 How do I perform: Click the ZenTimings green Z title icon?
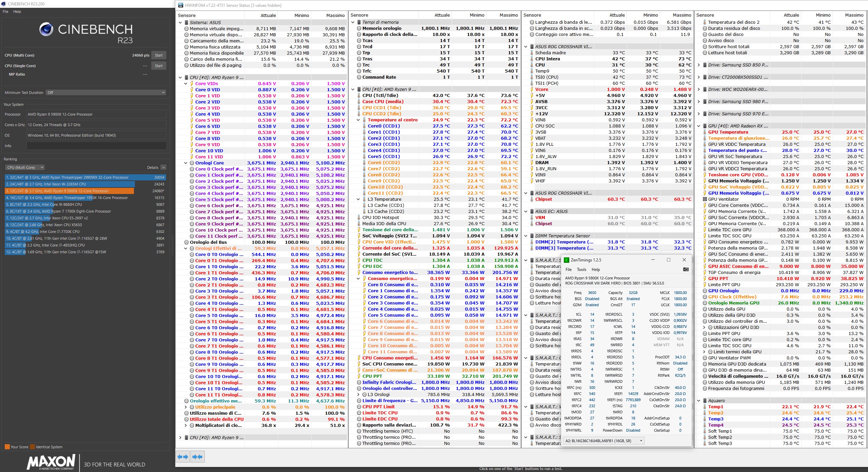click(x=566, y=260)
